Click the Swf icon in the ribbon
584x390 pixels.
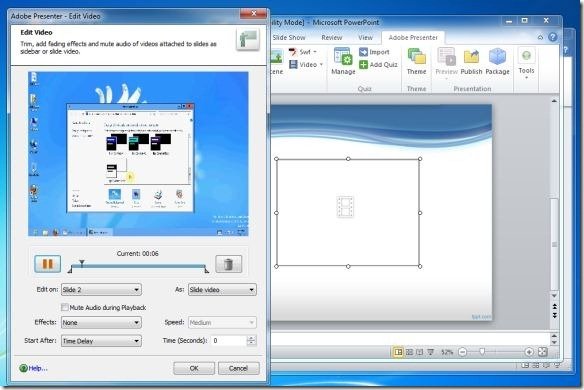(x=293, y=52)
